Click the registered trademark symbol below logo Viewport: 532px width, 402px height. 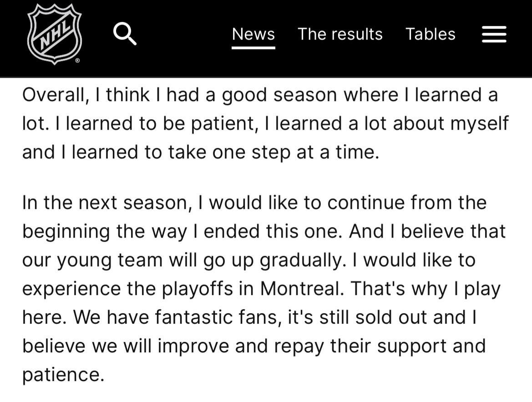[77, 60]
